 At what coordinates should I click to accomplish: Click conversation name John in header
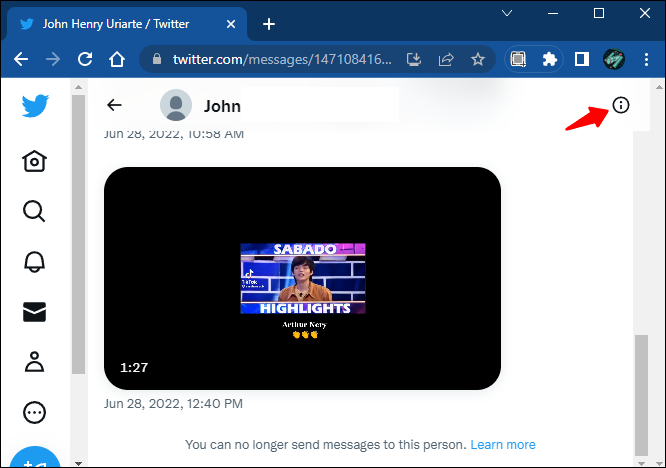222,106
